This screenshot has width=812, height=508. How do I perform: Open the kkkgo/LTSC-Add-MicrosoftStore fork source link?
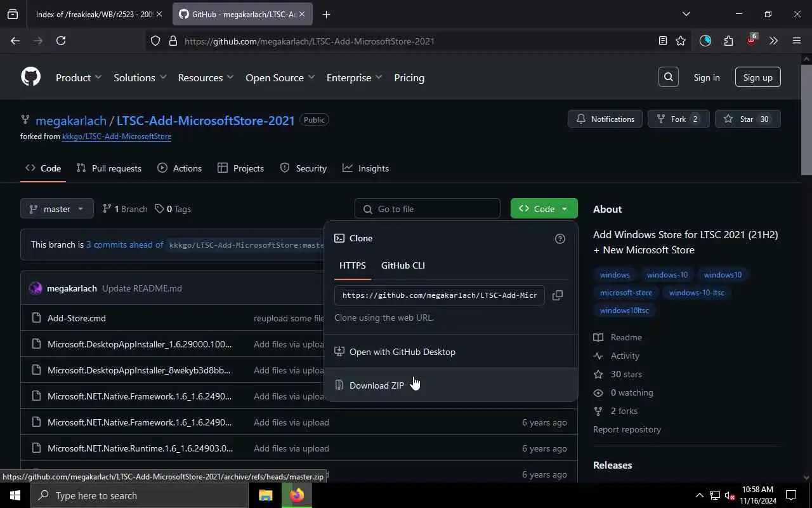117,137
